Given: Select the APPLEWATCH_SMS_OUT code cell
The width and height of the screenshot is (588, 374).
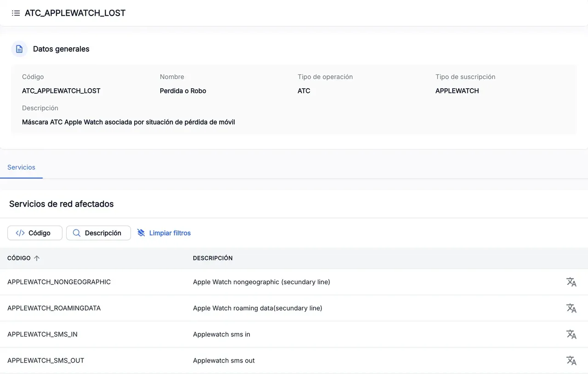Looking at the screenshot, I should [45, 361].
